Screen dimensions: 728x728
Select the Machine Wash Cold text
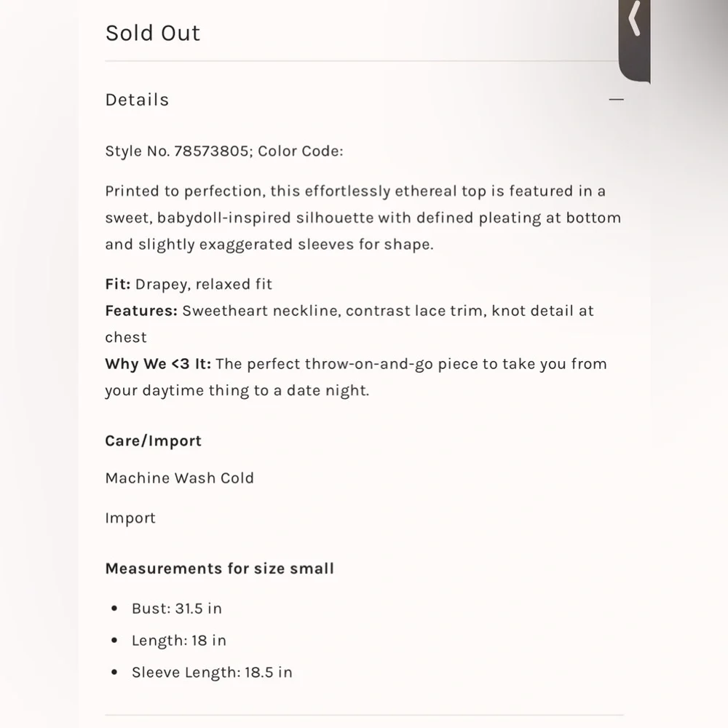click(x=180, y=478)
